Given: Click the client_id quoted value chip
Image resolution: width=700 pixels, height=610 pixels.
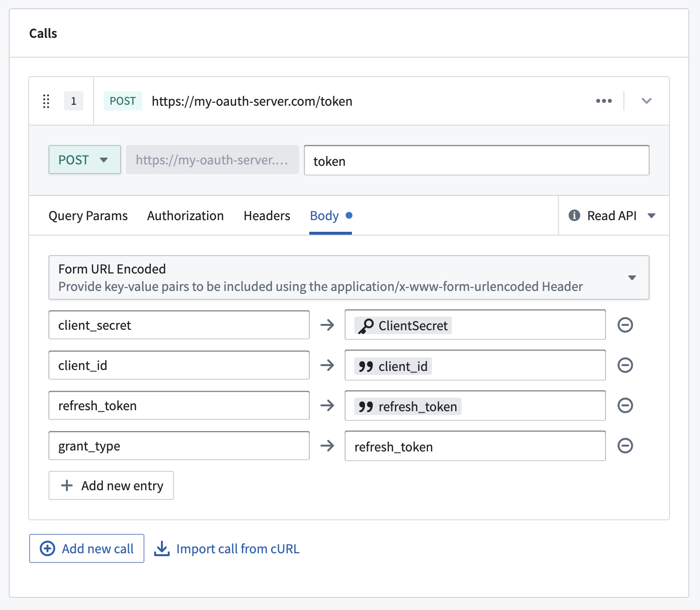Looking at the screenshot, I should click(393, 366).
